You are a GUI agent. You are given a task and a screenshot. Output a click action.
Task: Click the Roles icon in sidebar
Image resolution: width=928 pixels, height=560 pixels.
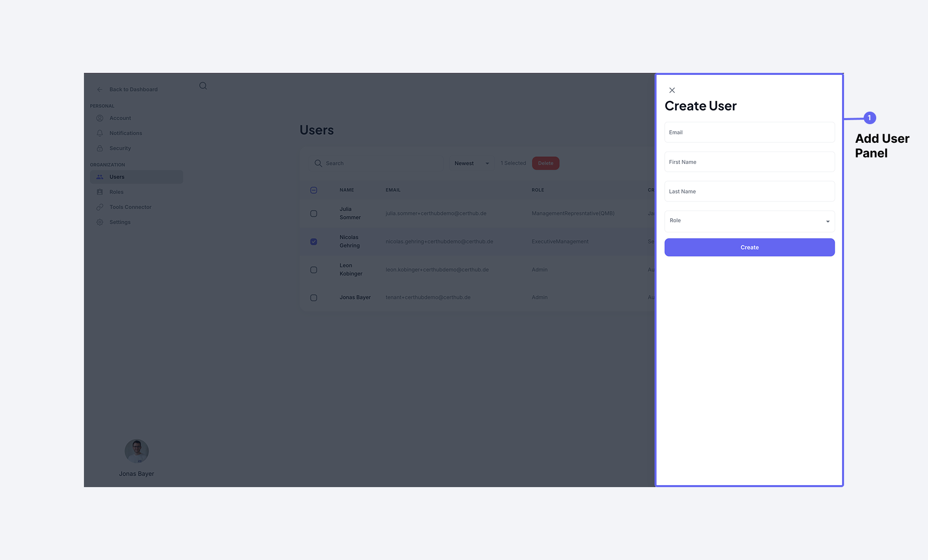(x=100, y=192)
